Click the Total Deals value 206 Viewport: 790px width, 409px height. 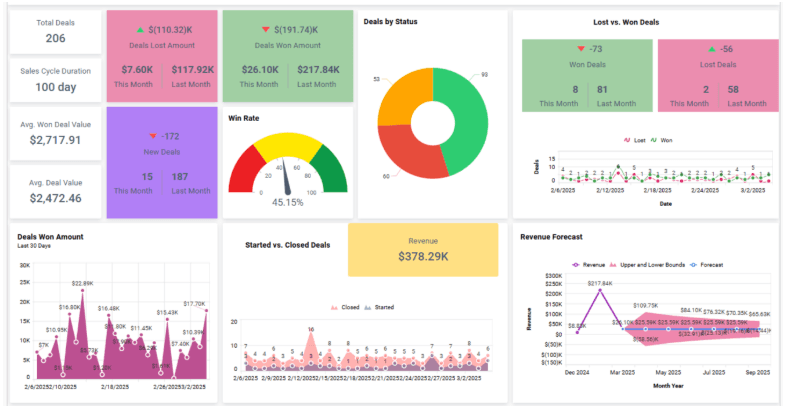click(55, 38)
